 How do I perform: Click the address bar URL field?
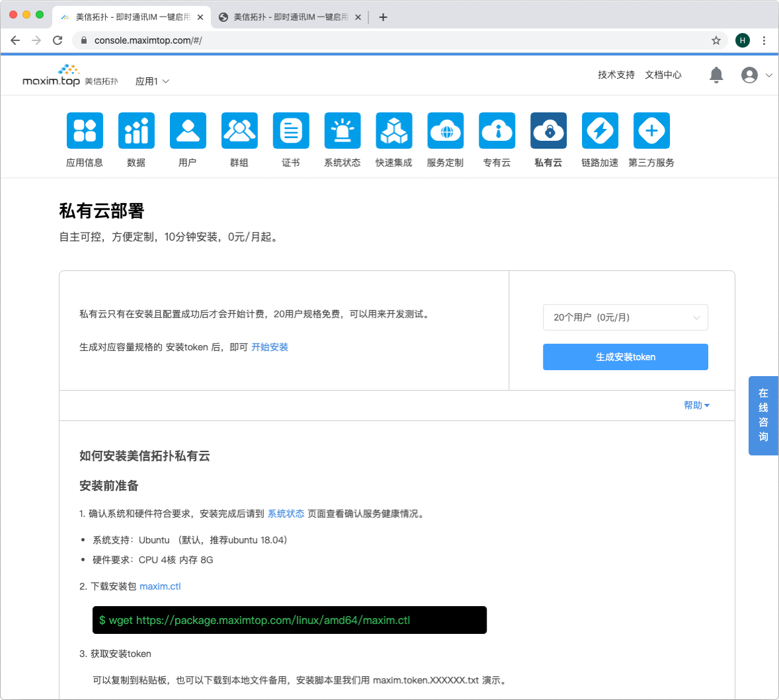click(400, 40)
